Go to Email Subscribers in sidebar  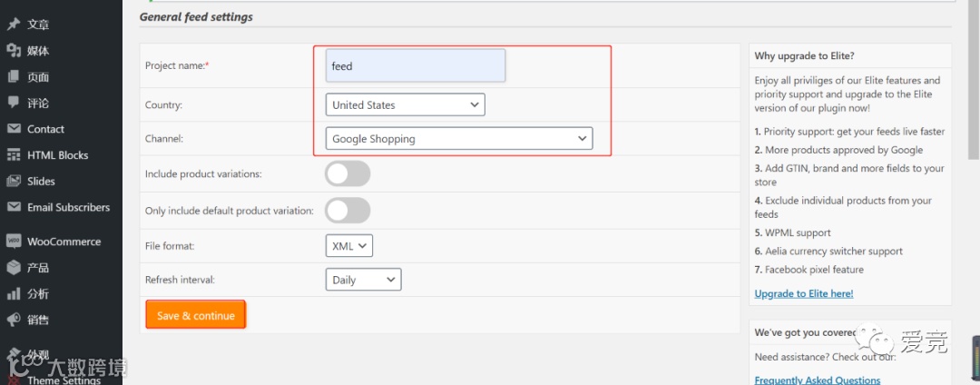pyautogui.click(x=68, y=207)
